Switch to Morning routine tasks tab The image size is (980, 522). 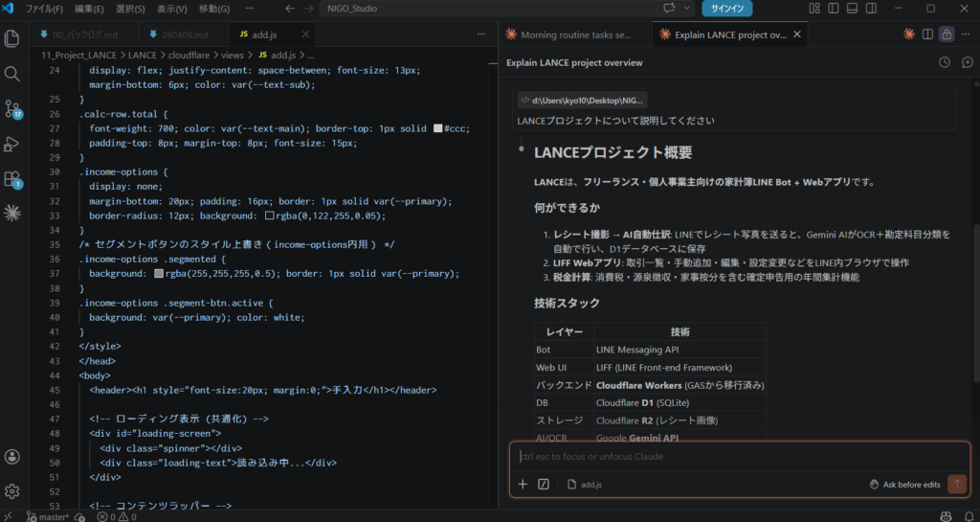pyautogui.click(x=574, y=34)
